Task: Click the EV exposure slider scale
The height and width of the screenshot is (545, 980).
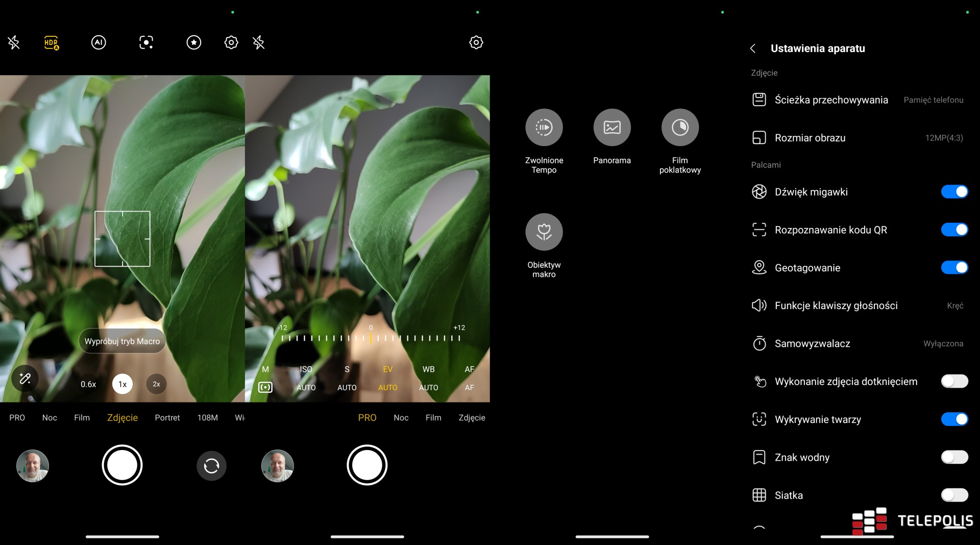Action: 371,338
